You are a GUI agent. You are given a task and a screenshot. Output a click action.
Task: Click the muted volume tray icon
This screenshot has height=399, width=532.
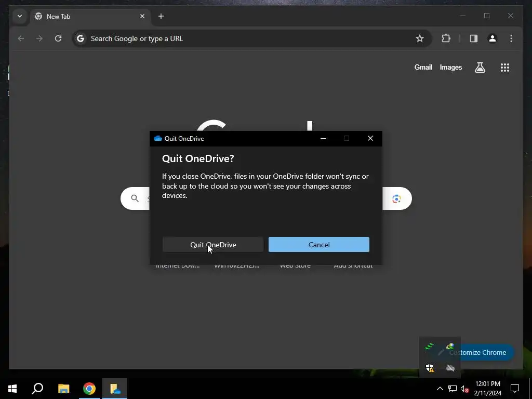tap(464, 389)
